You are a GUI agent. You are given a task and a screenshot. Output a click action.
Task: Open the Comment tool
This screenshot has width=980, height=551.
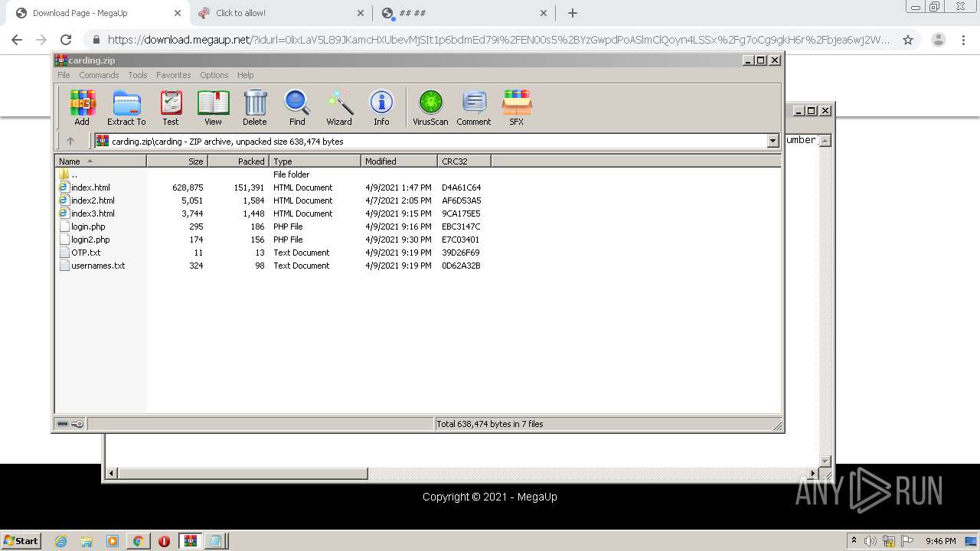point(474,107)
